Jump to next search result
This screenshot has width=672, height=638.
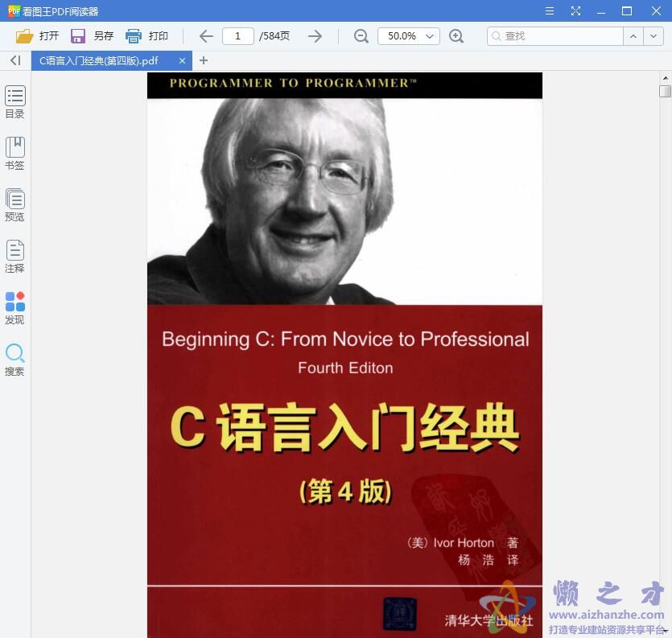pyautogui.click(x=653, y=36)
